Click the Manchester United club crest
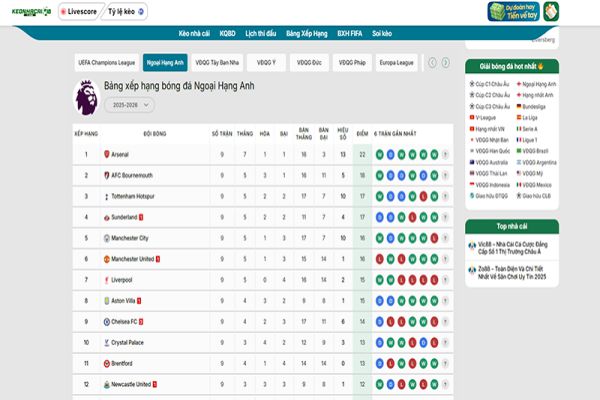Viewport: 600px width, 400px height. pos(109,258)
